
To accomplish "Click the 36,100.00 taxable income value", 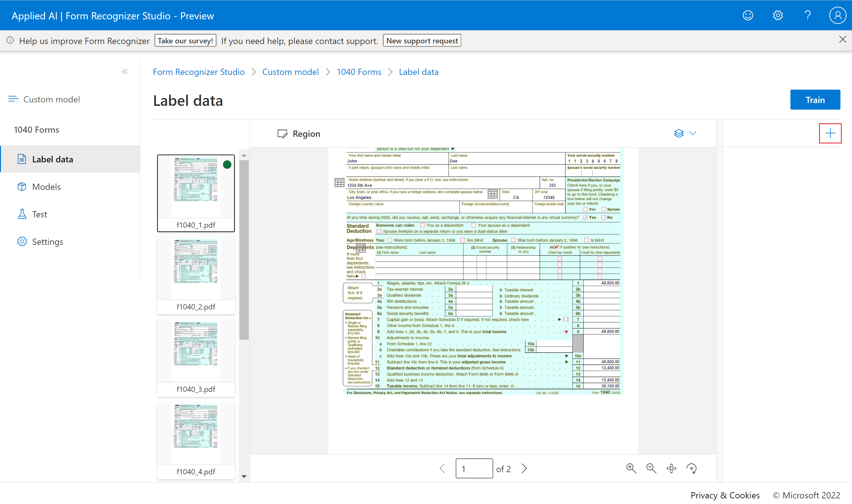I will (610, 386).
